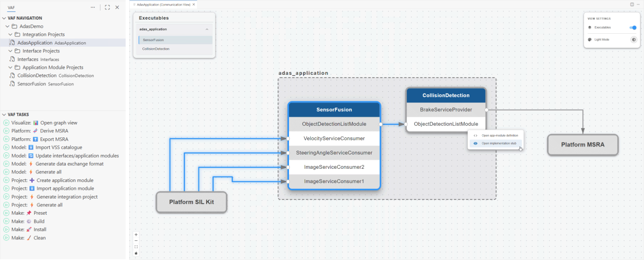Select the CollisionDetection node header

[446, 95]
